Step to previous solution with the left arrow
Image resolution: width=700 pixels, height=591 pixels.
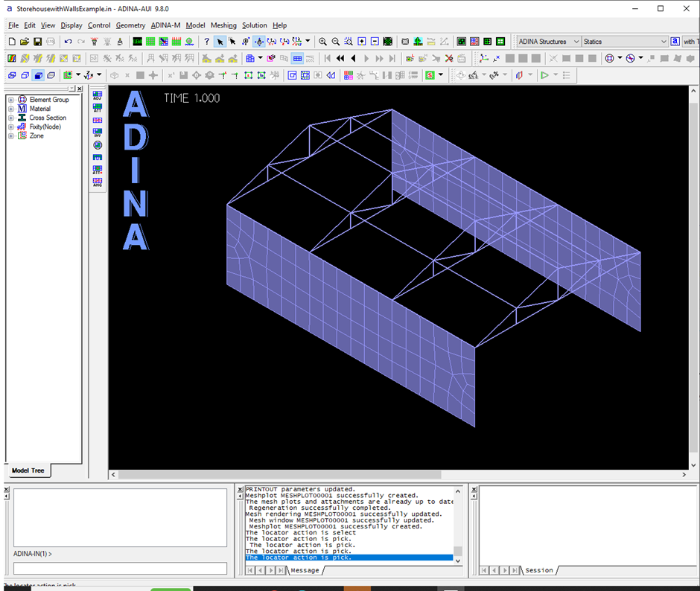354,58
